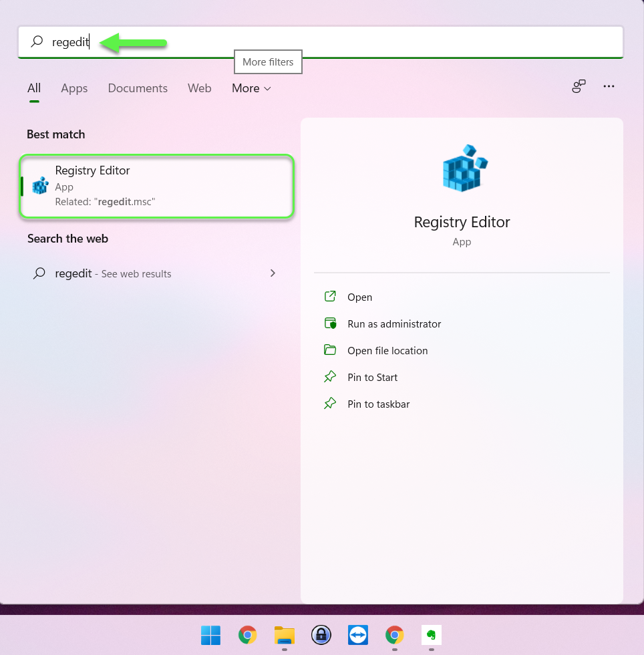Screen dimensions: 644x655
Task: Open Evernote from the taskbar
Action: [432, 635]
